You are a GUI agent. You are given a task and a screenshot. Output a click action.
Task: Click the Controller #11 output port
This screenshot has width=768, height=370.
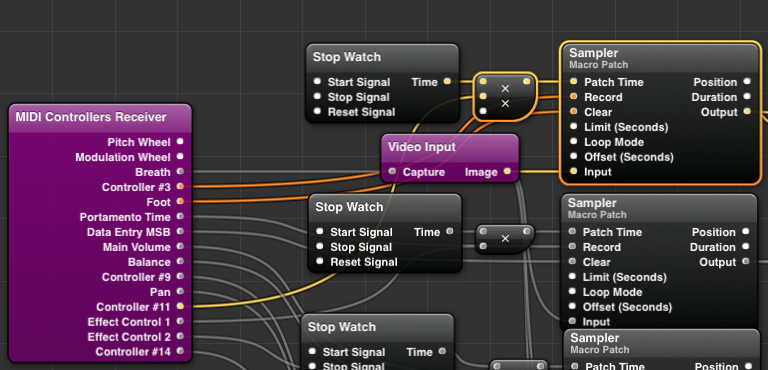(180, 306)
